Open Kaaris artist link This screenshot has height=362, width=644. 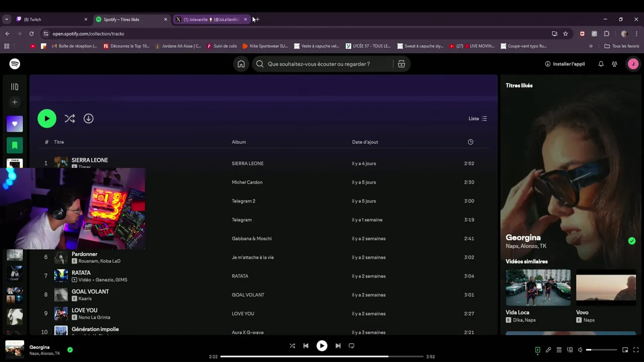coord(85,299)
